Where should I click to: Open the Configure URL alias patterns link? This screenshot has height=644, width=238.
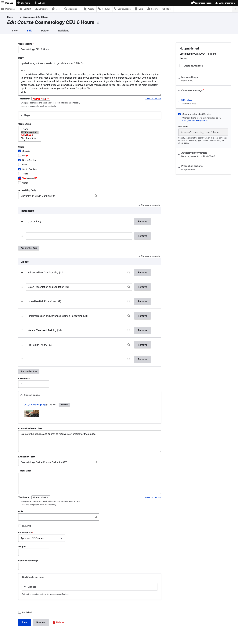coord(195,120)
